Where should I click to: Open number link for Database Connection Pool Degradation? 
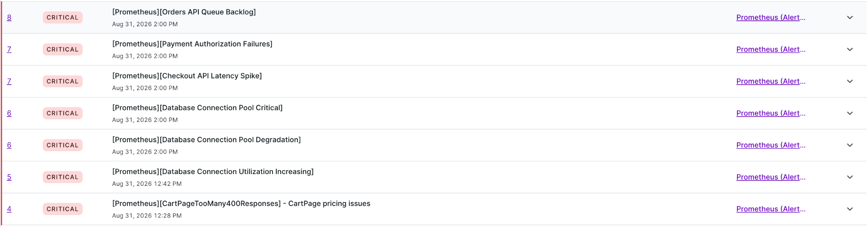pos(9,145)
